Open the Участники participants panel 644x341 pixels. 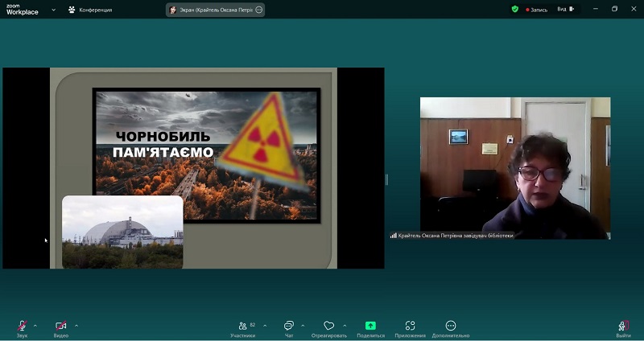[x=242, y=326]
